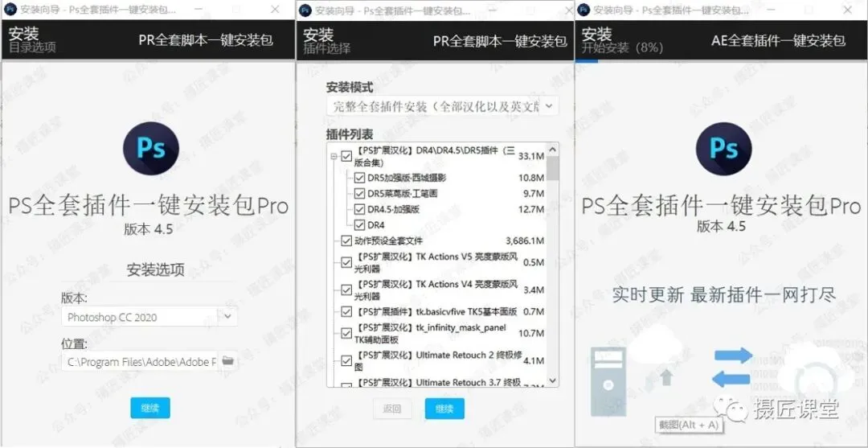Click the 12.7M size value
This screenshot has width=868, height=448.
[531, 209]
